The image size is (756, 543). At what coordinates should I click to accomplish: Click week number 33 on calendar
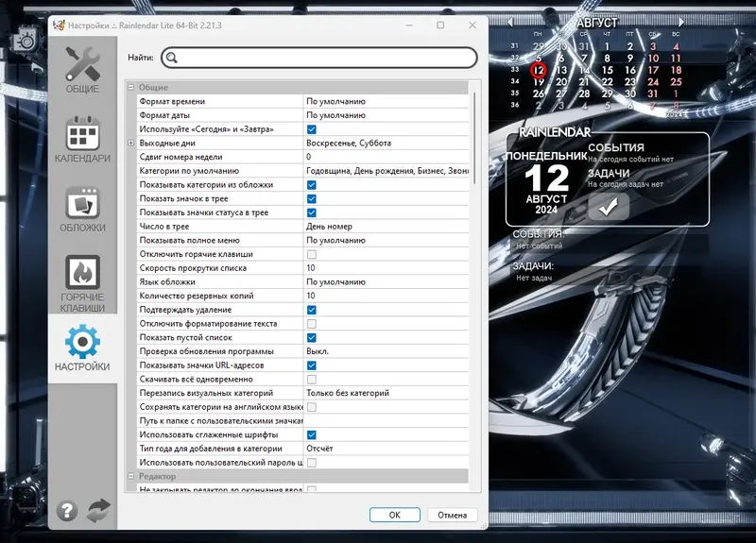tap(515, 70)
